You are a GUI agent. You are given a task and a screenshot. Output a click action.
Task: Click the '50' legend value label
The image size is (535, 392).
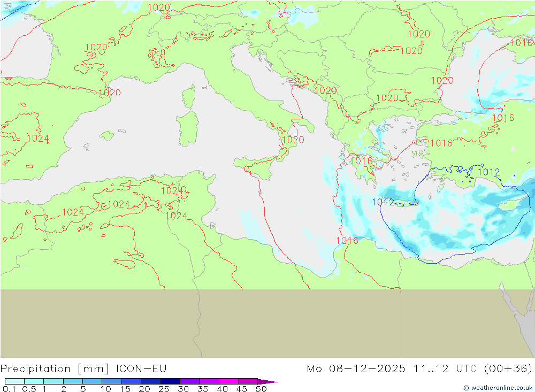tap(261, 389)
